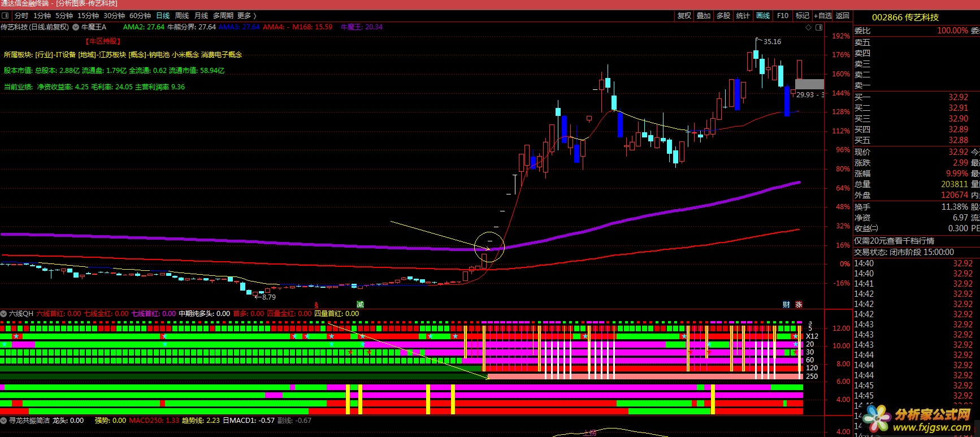Click the 买五 price 32.88
Viewport: 980px width, 437px height.
(958, 140)
